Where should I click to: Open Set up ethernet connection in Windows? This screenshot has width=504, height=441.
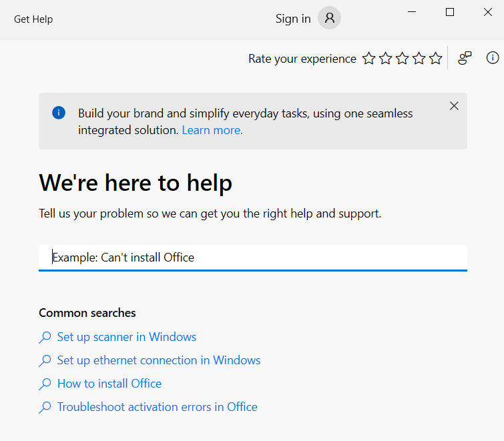pyautogui.click(x=159, y=360)
